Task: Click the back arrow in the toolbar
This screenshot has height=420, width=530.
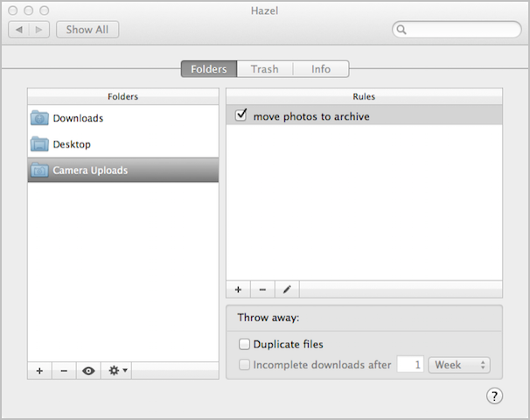Action: (19, 30)
